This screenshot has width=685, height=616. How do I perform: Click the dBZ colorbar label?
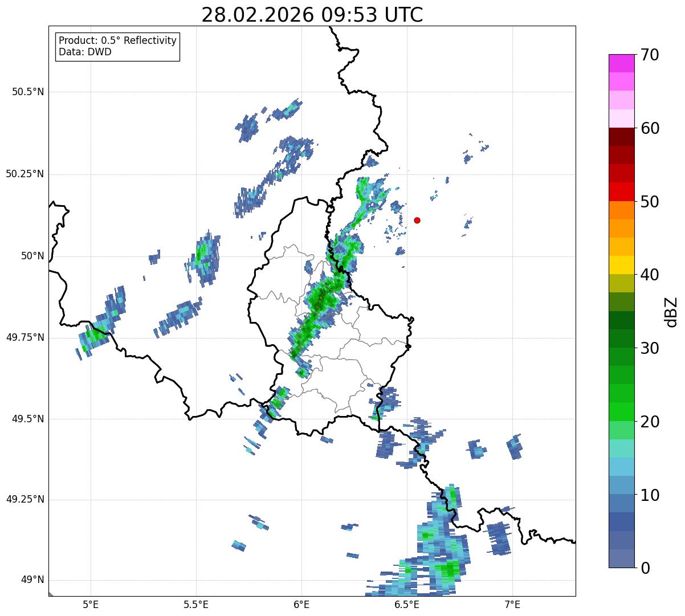671,312
